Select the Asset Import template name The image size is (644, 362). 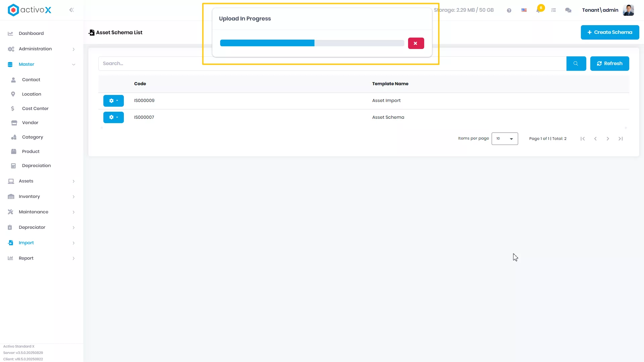(386, 100)
